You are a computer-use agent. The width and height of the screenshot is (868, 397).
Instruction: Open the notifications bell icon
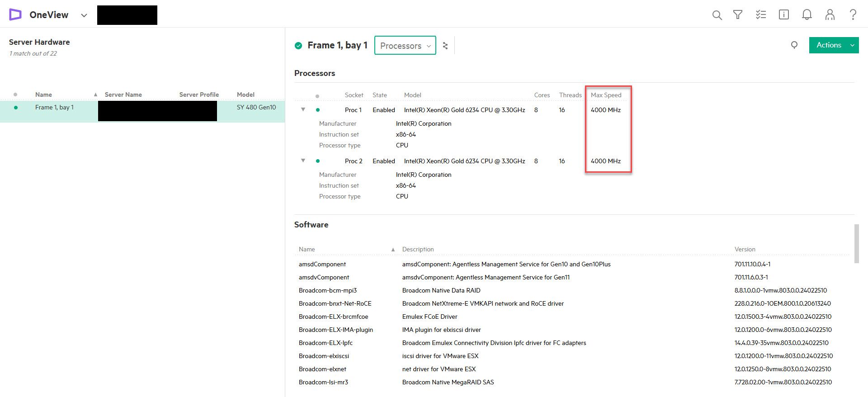[x=807, y=15]
